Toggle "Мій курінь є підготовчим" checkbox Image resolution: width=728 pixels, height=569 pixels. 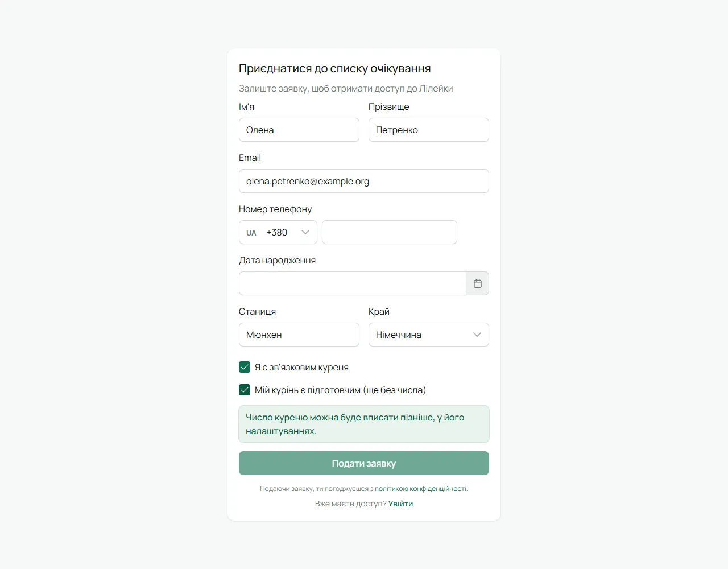pyautogui.click(x=245, y=390)
